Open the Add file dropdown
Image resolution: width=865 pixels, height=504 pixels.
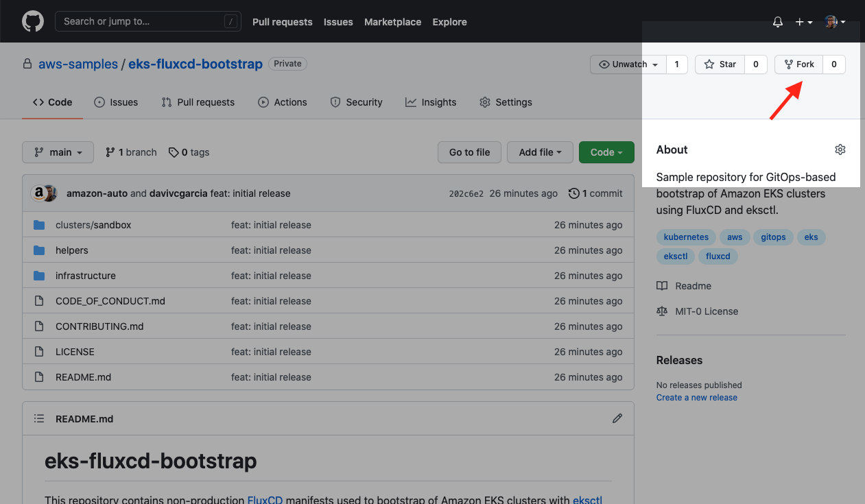coord(540,152)
